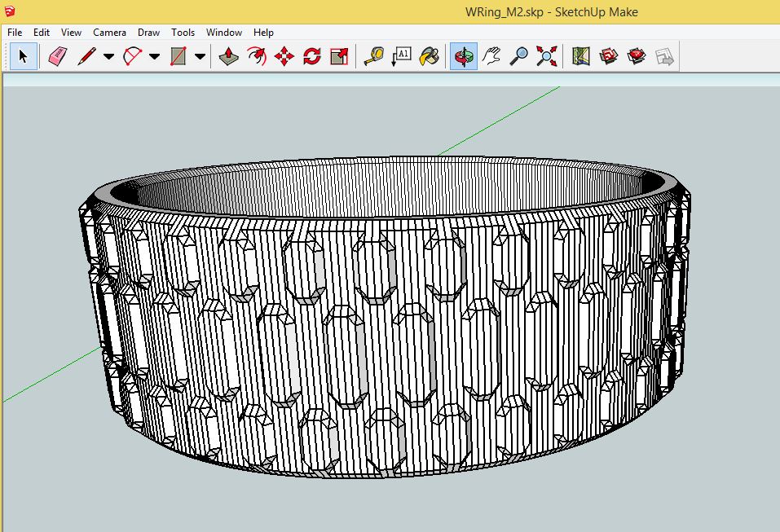
Task: Pick the Scale tool
Action: tap(339, 56)
